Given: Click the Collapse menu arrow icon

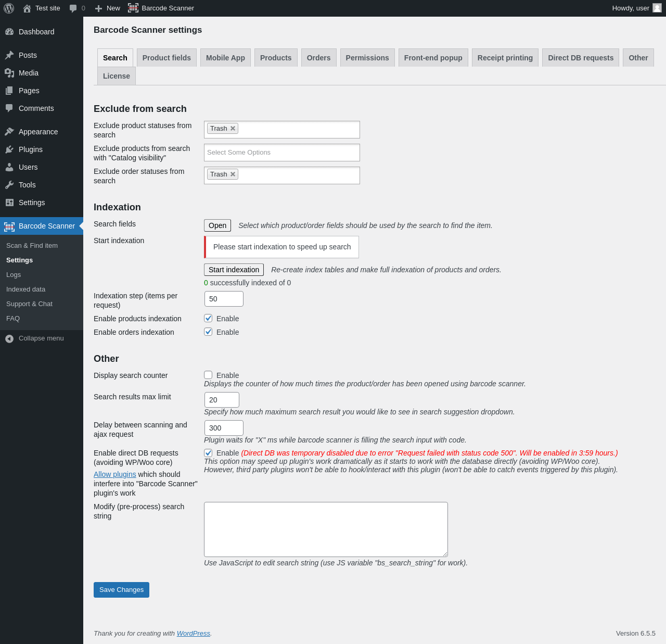Looking at the screenshot, I should (x=9, y=338).
